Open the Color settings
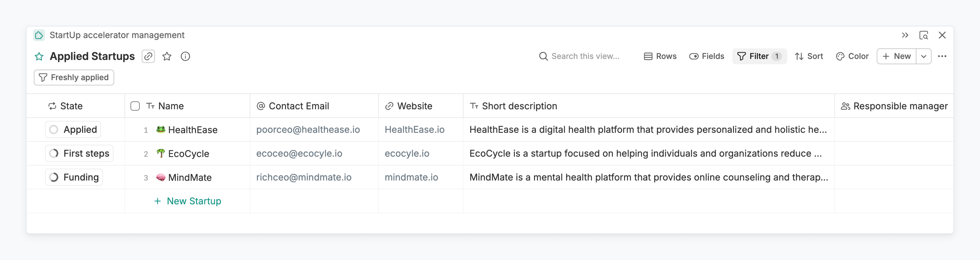Screen dimensions: 980x260 tap(852, 56)
